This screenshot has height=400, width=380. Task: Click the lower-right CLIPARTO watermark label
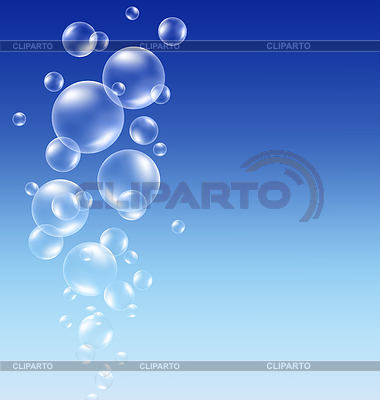click(288, 366)
